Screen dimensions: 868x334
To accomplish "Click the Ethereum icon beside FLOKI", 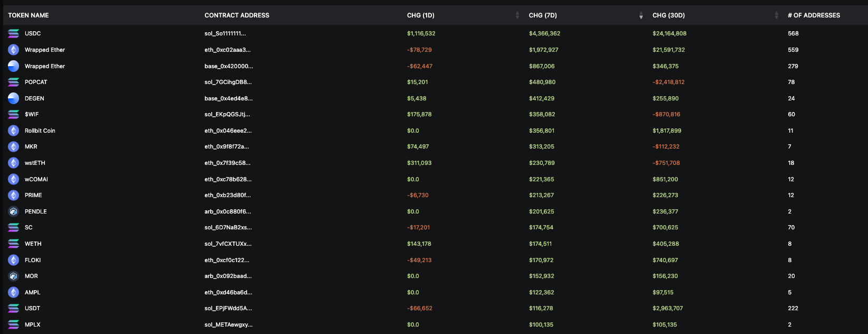I will [14, 260].
